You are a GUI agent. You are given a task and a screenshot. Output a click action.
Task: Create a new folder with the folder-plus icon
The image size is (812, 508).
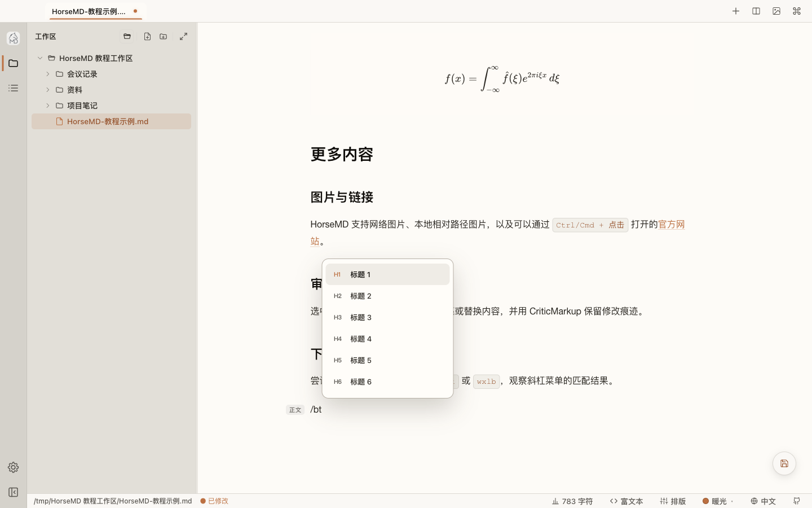coord(164,37)
